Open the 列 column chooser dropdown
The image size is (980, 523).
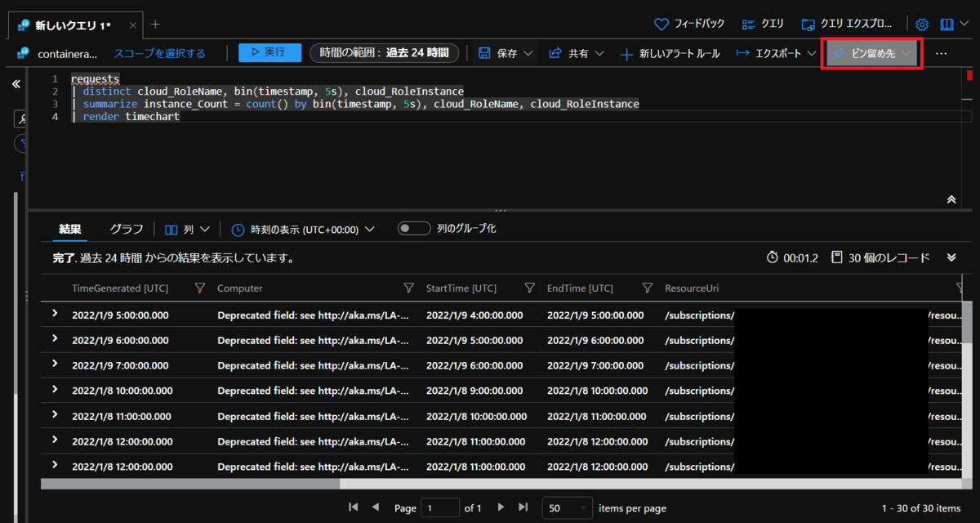188,230
